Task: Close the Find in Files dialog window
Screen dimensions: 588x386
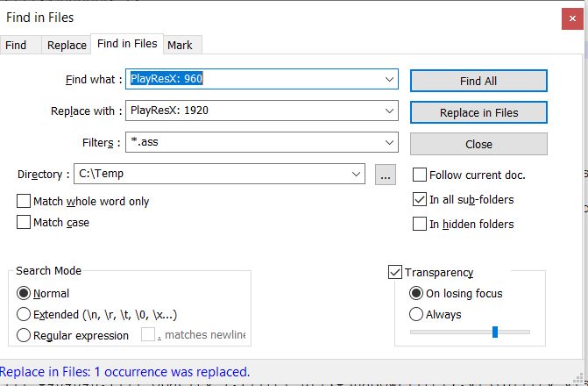Action: [568, 17]
